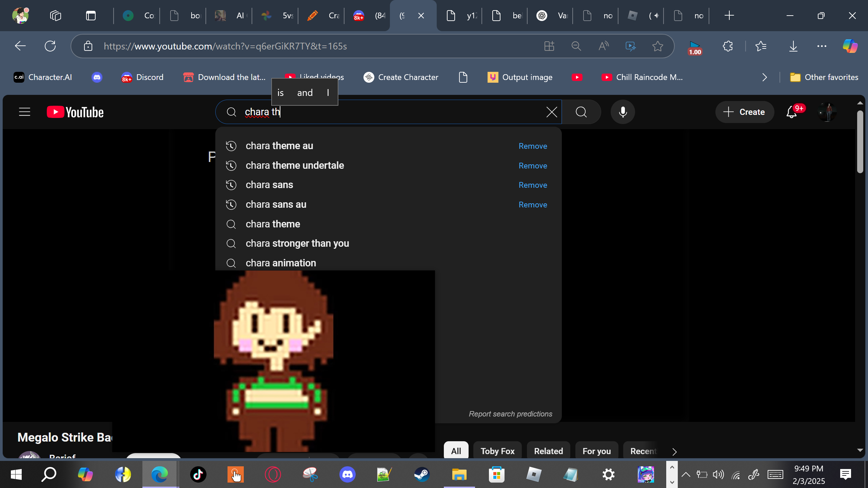Open the Create Character bookmark
The width and height of the screenshot is (868, 488).
[401, 77]
